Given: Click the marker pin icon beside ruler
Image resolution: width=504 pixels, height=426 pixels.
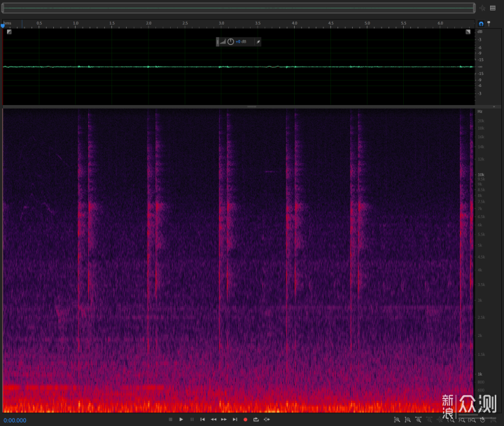Looking at the screenshot, I should click(489, 24).
